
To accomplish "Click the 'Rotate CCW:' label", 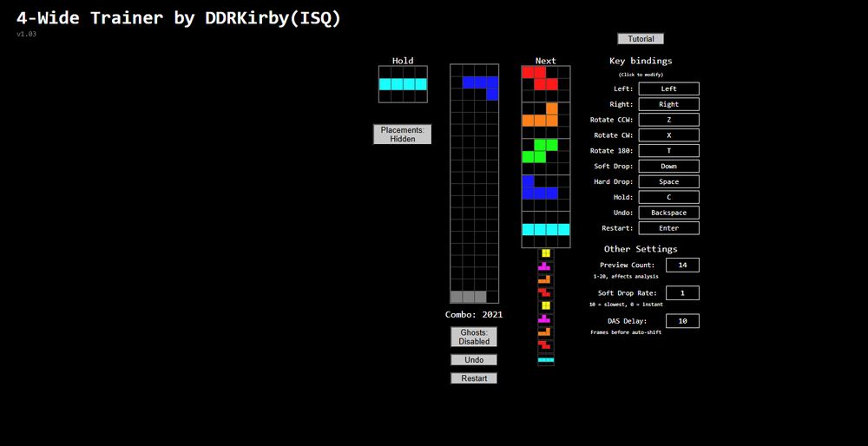I will [x=612, y=120].
